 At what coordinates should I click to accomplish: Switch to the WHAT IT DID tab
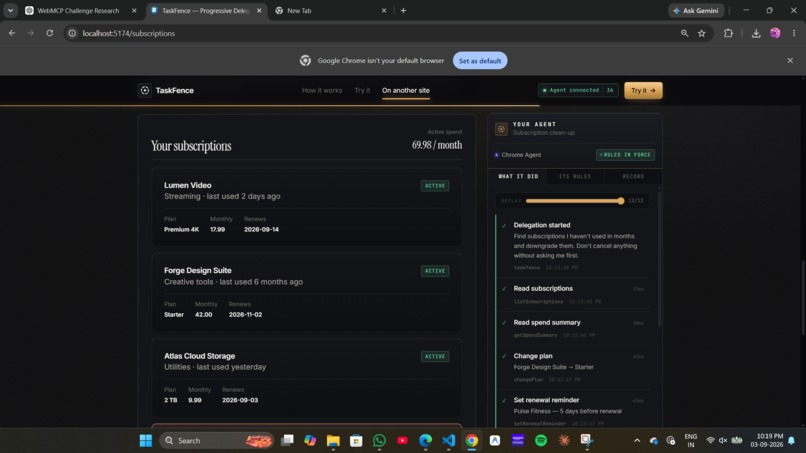pyautogui.click(x=518, y=176)
